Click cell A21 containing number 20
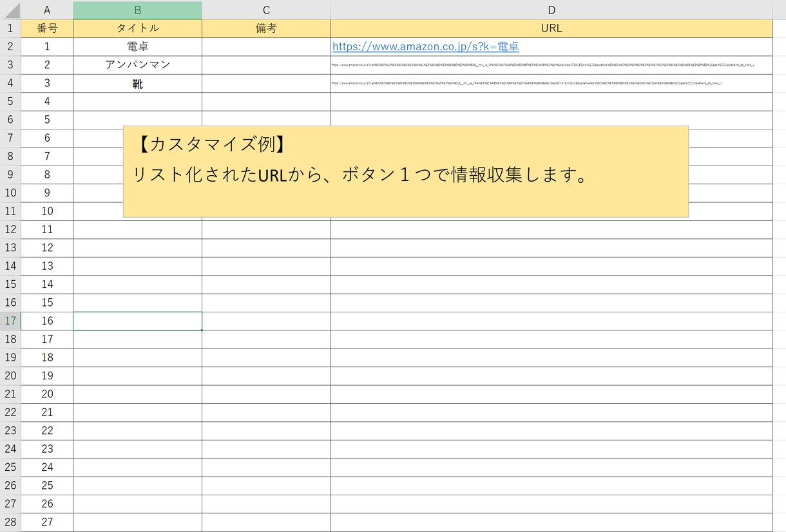Viewport: 786px width, 532px height. click(x=47, y=394)
